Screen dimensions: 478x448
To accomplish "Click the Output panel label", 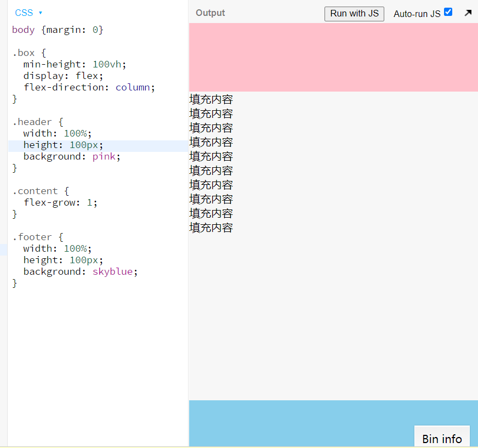I will click(210, 13).
